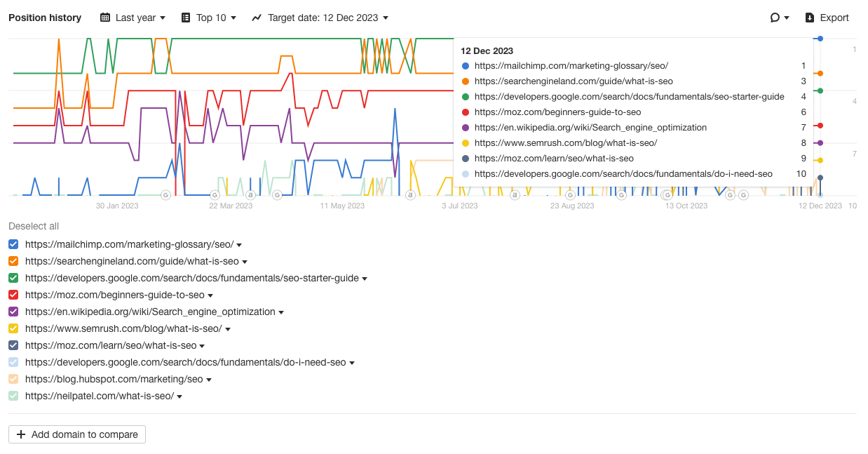The image size is (868, 454).
Task: Click the Google update marker directly above 22 Mar 2023
Action: click(215, 194)
